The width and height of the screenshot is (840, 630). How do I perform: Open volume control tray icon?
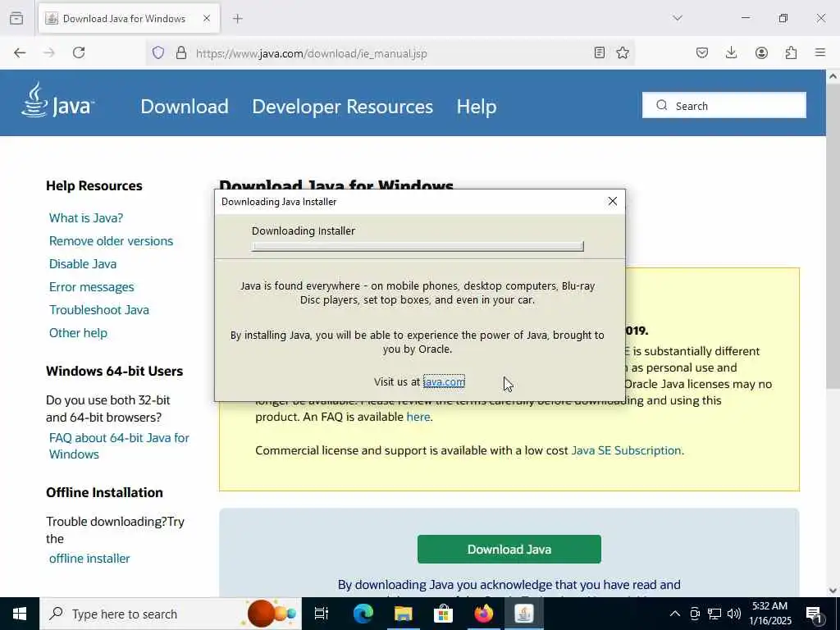[734, 614]
